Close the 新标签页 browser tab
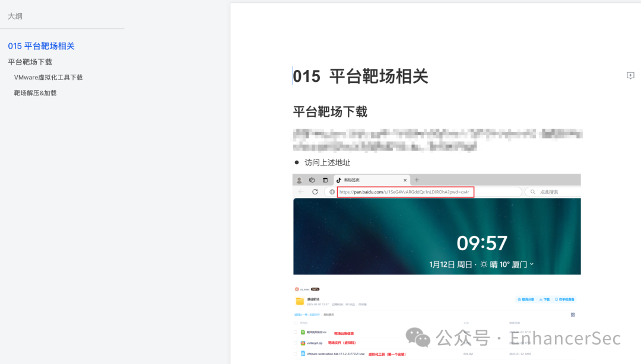641x364 pixels. [x=405, y=180]
